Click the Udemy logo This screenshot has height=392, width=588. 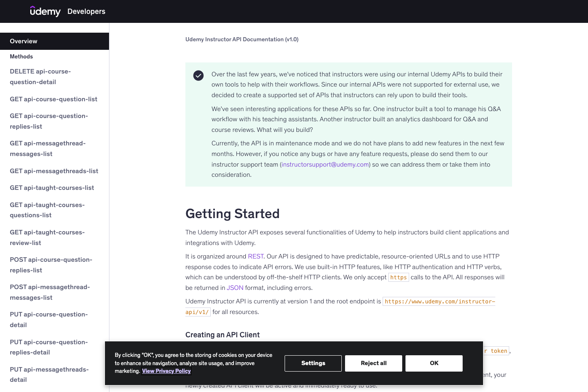click(45, 11)
